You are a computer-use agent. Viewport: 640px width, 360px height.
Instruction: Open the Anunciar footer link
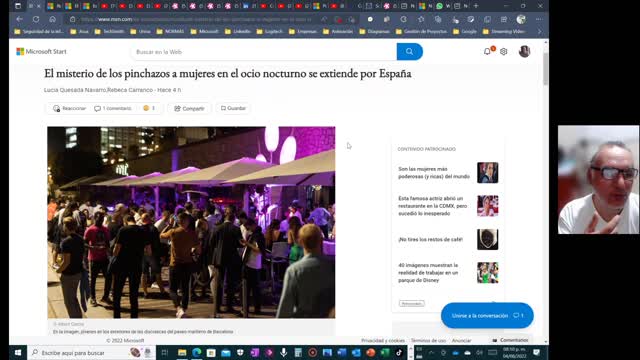461,340
